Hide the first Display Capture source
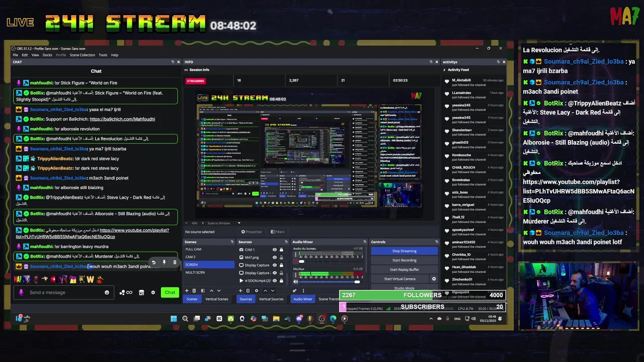The height and width of the screenshot is (362, 644). pyautogui.click(x=275, y=265)
